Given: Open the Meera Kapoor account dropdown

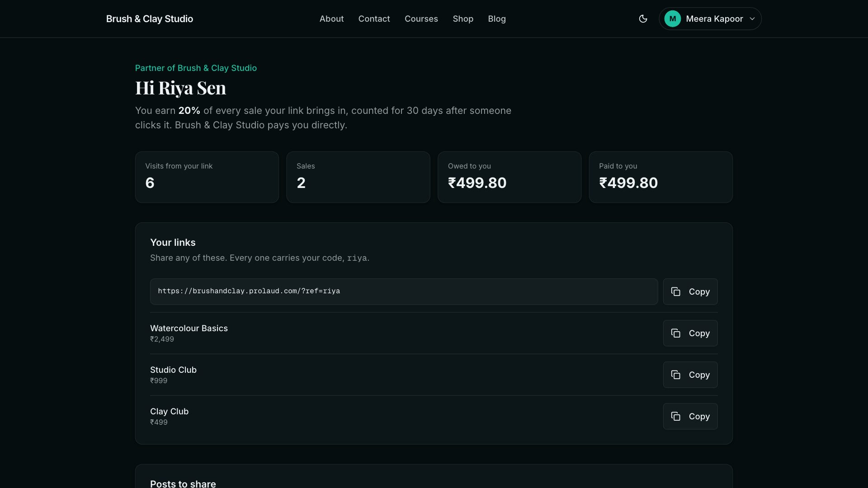Looking at the screenshot, I should tap(710, 19).
